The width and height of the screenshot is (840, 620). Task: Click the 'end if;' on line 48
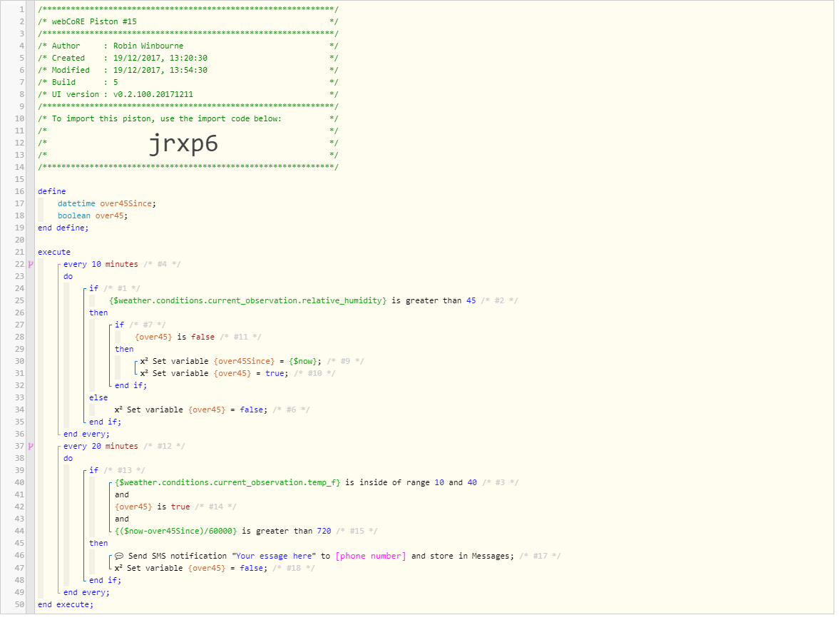click(105, 580)
